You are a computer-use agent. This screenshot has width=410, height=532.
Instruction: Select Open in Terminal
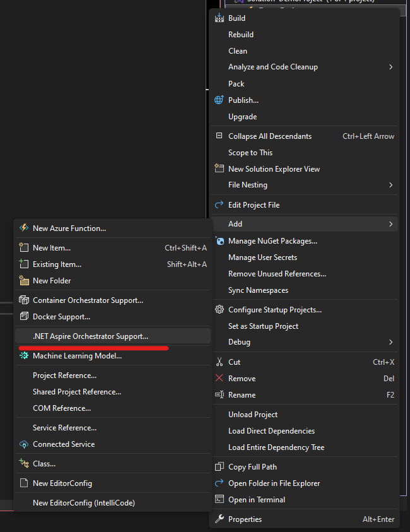(256, 500)
